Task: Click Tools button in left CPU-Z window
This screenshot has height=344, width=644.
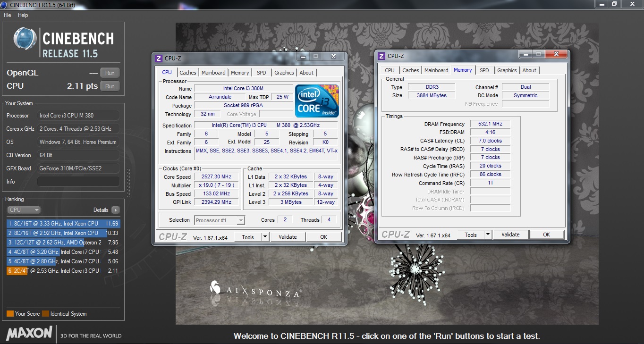Action: pyautogui.click(x=248, y=237)
